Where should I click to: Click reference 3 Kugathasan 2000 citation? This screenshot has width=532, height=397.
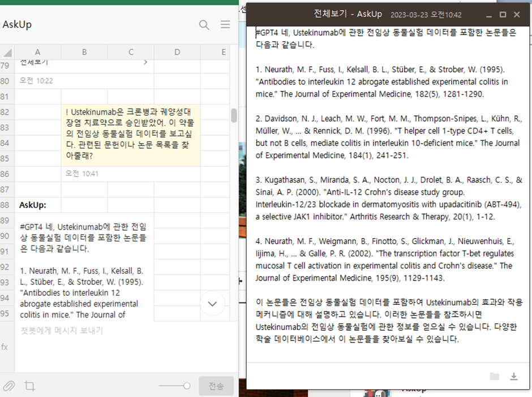coord(389,198)
